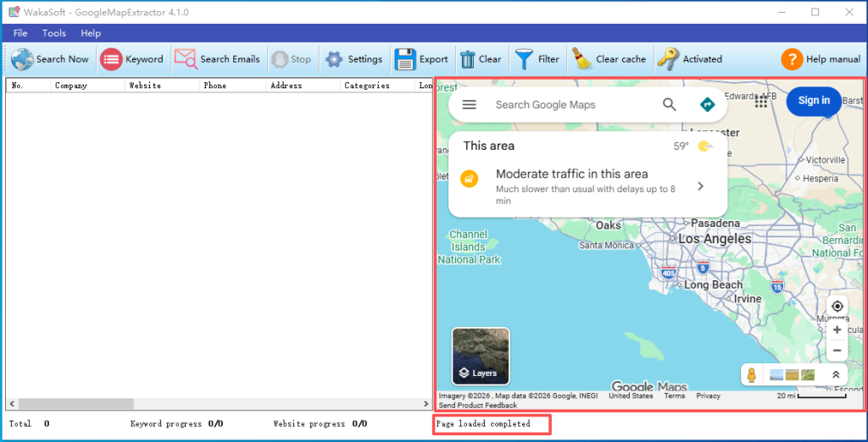Open the Help menu
The image size is (868, 442).
coord(91,33)
